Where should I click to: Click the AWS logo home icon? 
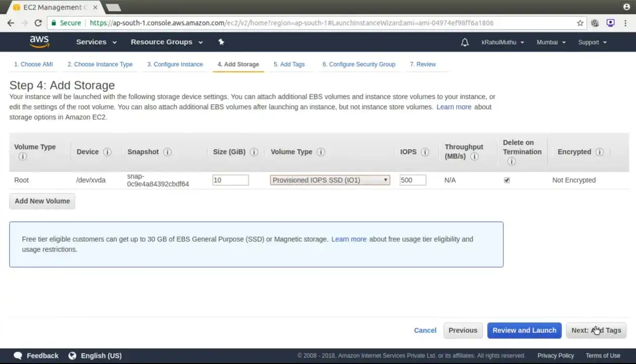pyautogui.click(x=39, y=42)
